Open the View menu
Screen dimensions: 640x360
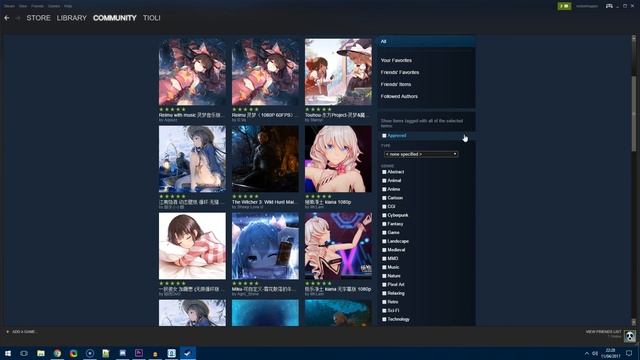[23, 6]
